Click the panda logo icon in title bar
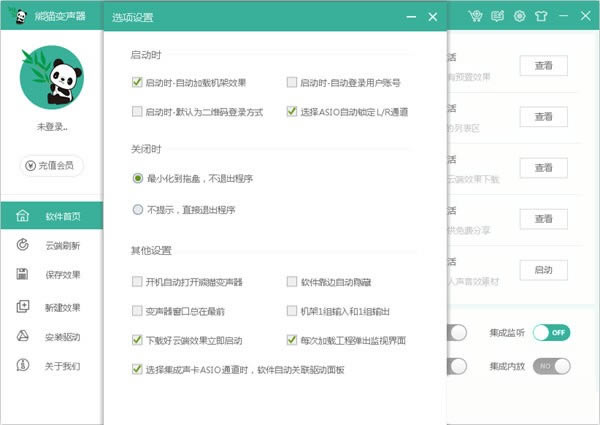 18,15
